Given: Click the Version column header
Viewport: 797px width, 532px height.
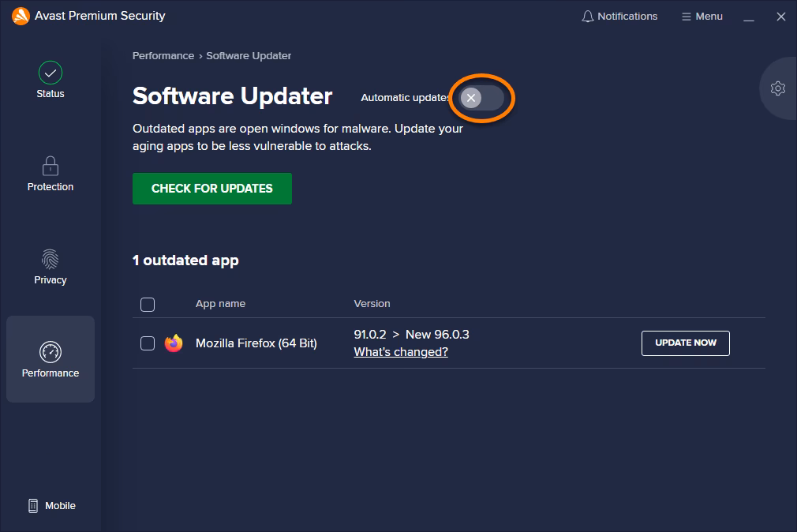Looking at the screenshot, I should (372, 304).
